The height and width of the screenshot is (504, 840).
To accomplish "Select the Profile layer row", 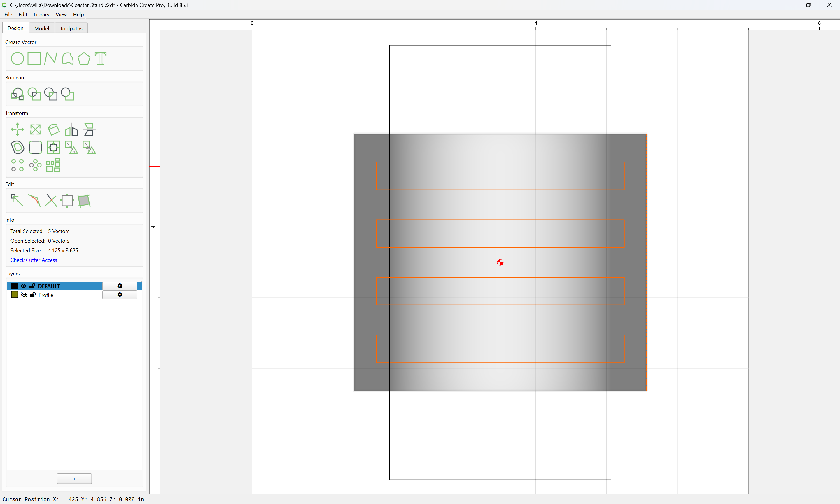I will (x=74, y=295).
